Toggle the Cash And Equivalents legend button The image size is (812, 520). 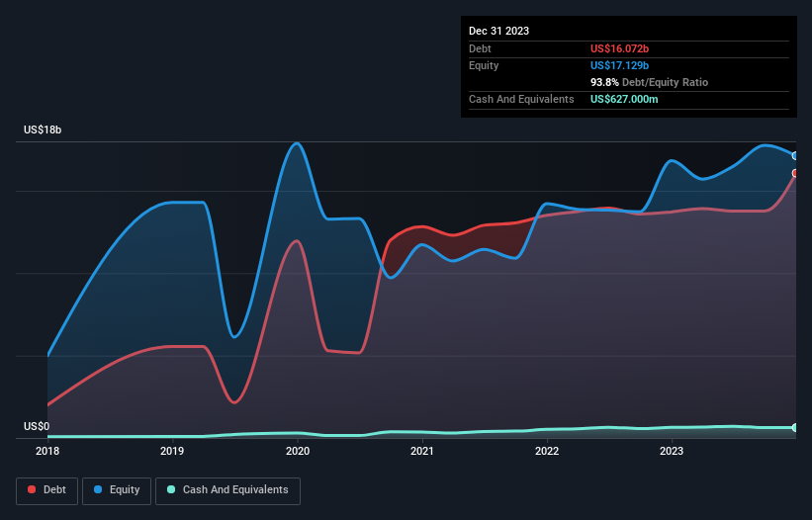[227, 490]
